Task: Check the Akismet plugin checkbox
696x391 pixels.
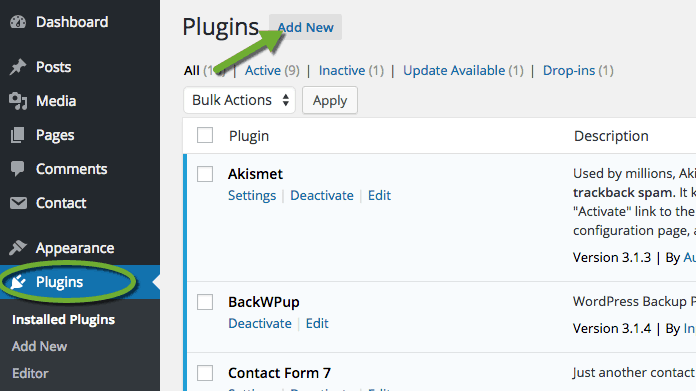Action: click(x=205, y=174)
